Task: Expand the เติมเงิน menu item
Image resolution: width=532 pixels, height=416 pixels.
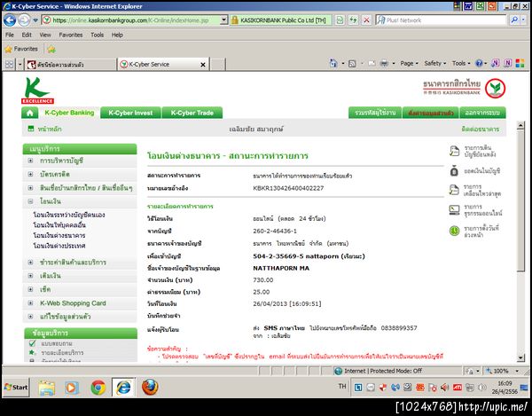Action: pos(30,276)
